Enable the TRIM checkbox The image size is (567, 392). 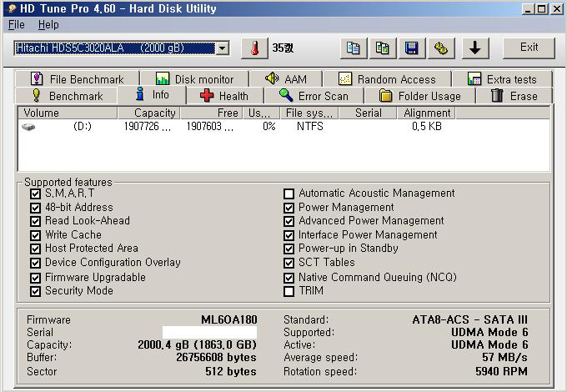click(x=289, y=291)
